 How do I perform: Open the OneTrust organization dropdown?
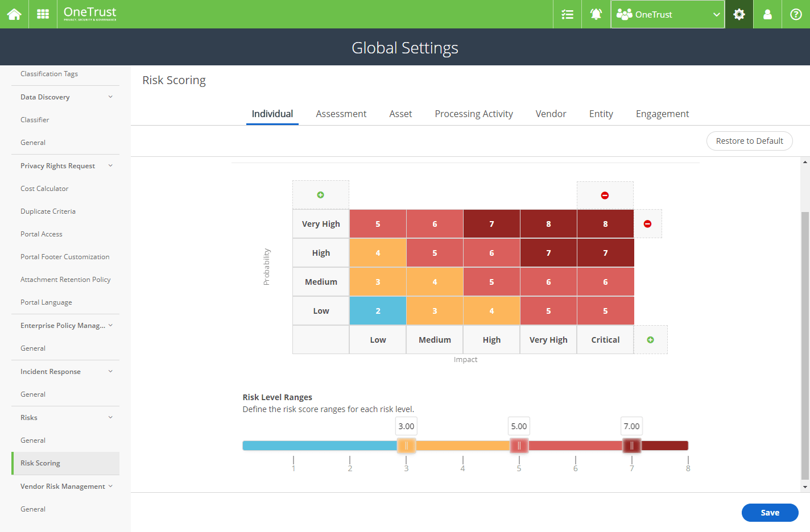(667, 14)
